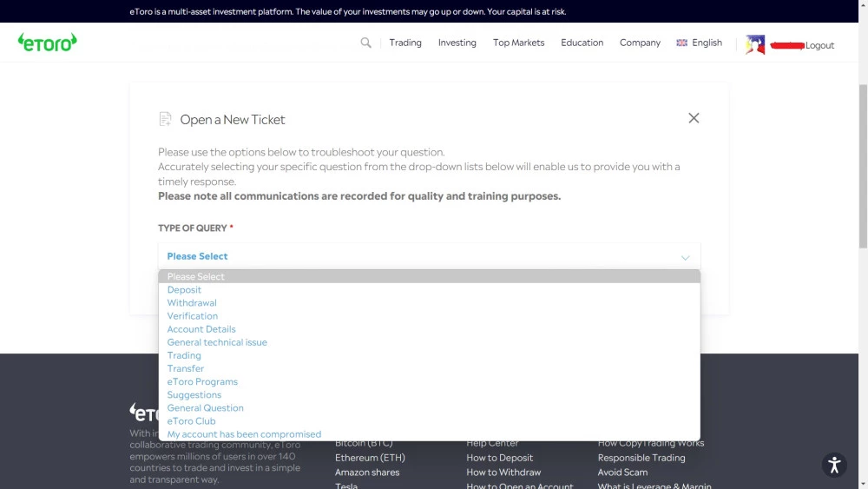Click the page vertical scrollbar thumb
Image resolution: width=868 pixels, height=489 pixels.
pos(863,166)
